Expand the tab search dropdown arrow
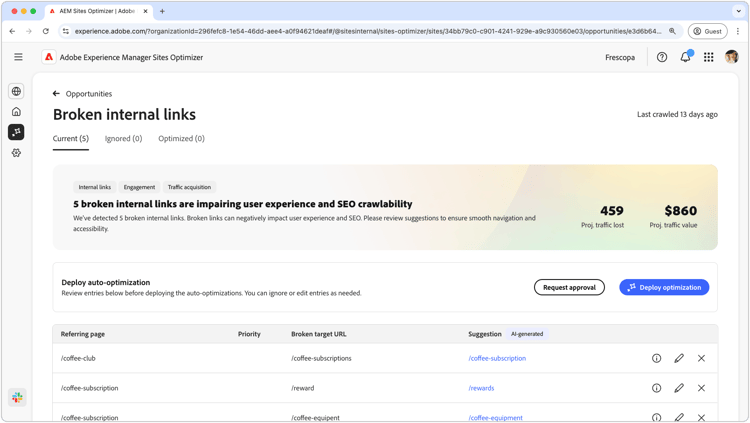 click(x=739, y=11)
